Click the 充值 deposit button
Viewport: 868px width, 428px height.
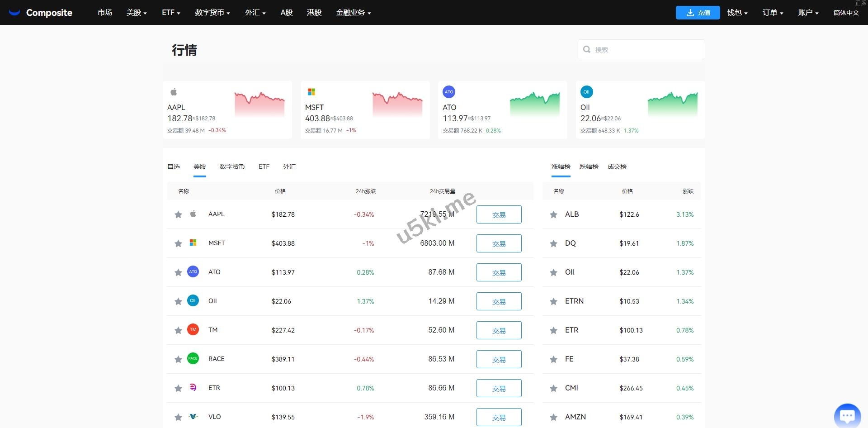[x=698, y=12]
